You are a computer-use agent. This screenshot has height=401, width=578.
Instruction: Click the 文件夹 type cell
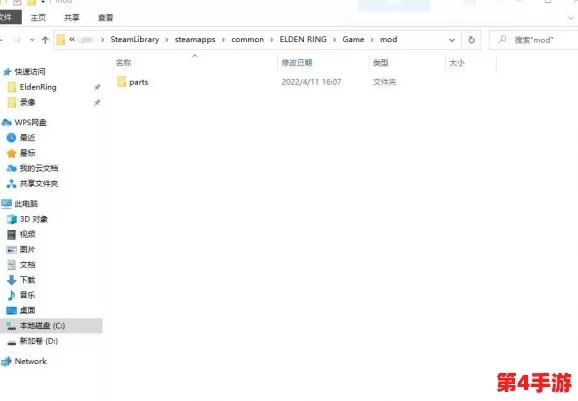(x=384, y=82)
